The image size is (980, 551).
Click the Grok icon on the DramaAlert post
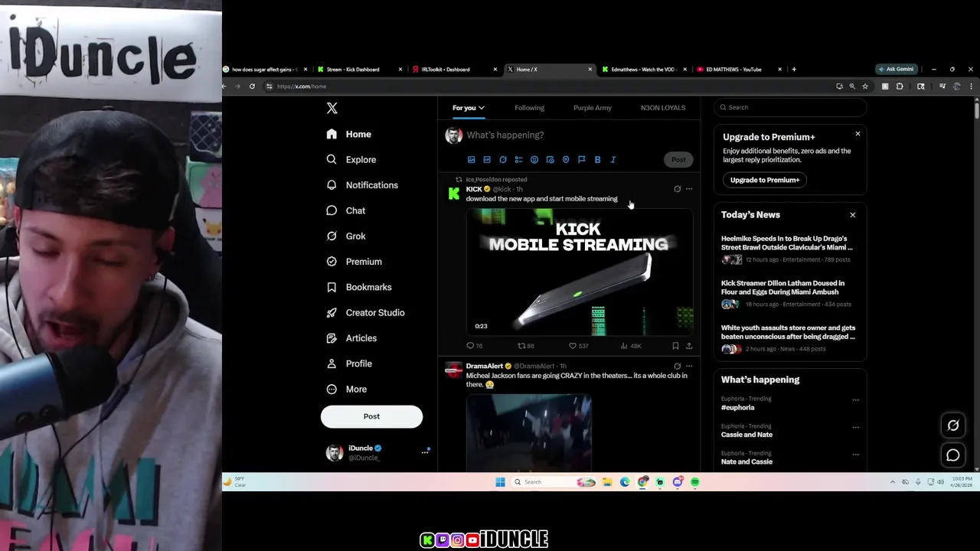[x=677, y=367]
